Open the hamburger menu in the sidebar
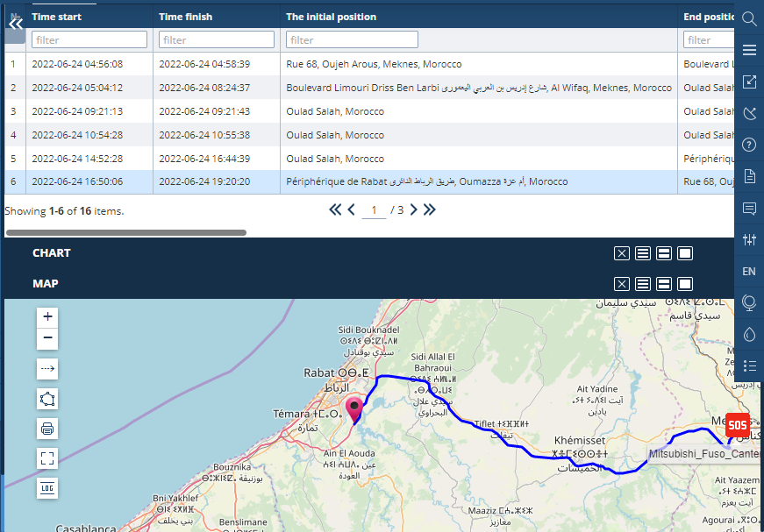 (x=749, y=50)
